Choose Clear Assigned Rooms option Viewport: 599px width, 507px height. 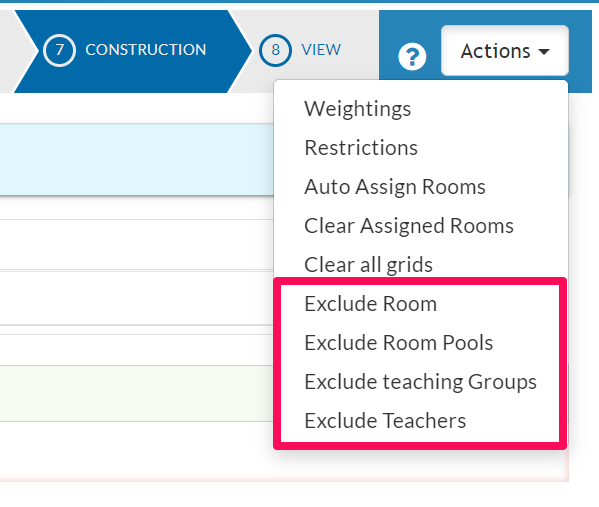click(409, 226)
